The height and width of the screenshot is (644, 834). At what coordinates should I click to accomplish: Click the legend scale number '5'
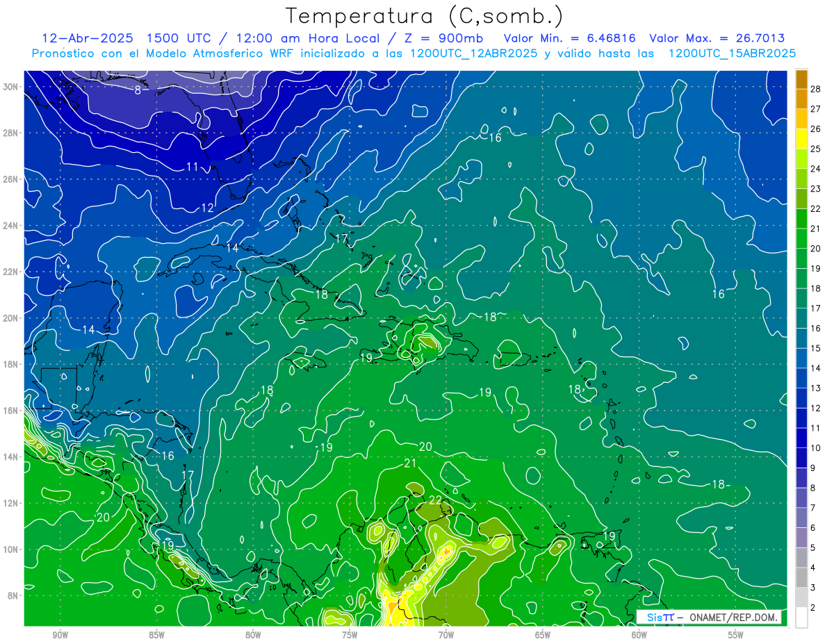coord(813,548)
